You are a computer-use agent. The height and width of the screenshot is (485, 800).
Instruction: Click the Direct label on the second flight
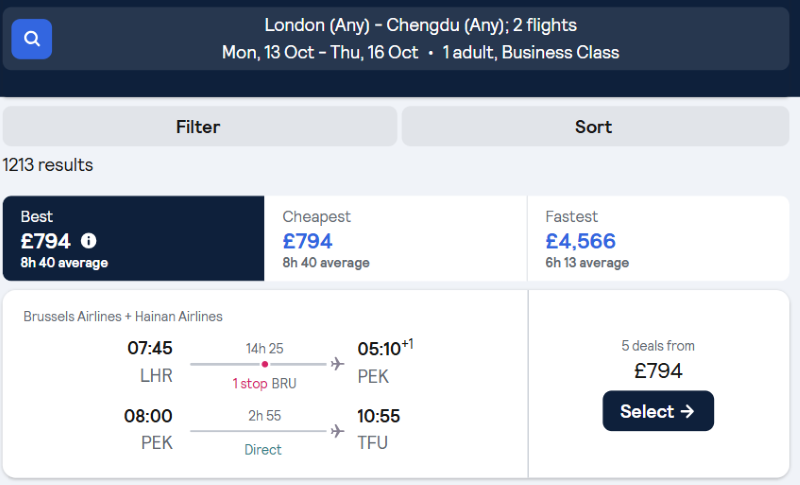pyautogui.click(x=263, y=450)
